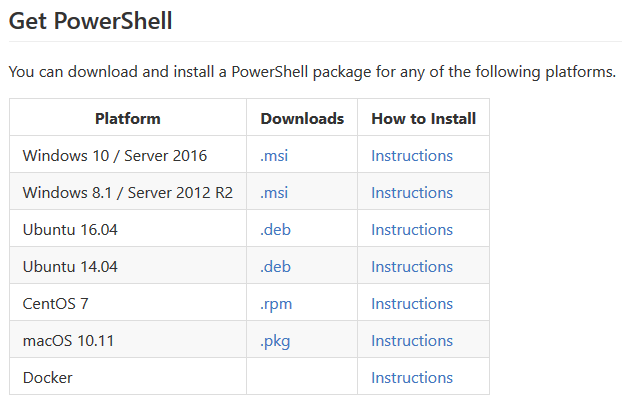Download the .deb for Ubuntu 16.04
622x398 pixels.
(275, 229)
